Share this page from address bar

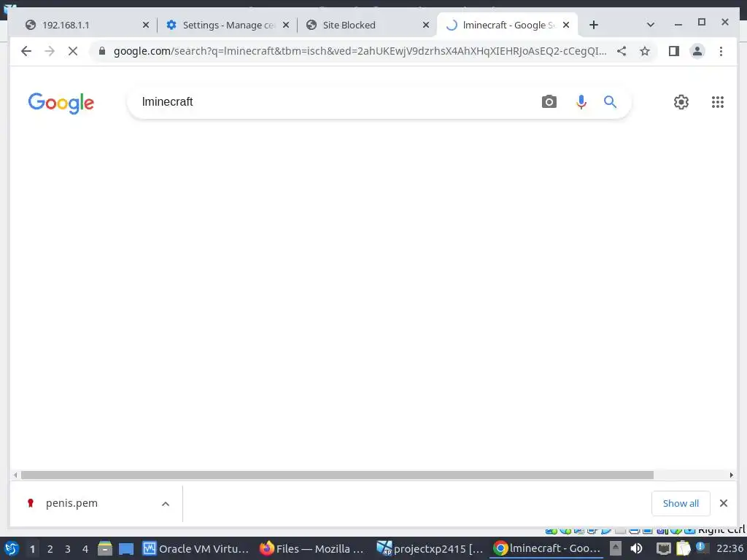point(622,51)
